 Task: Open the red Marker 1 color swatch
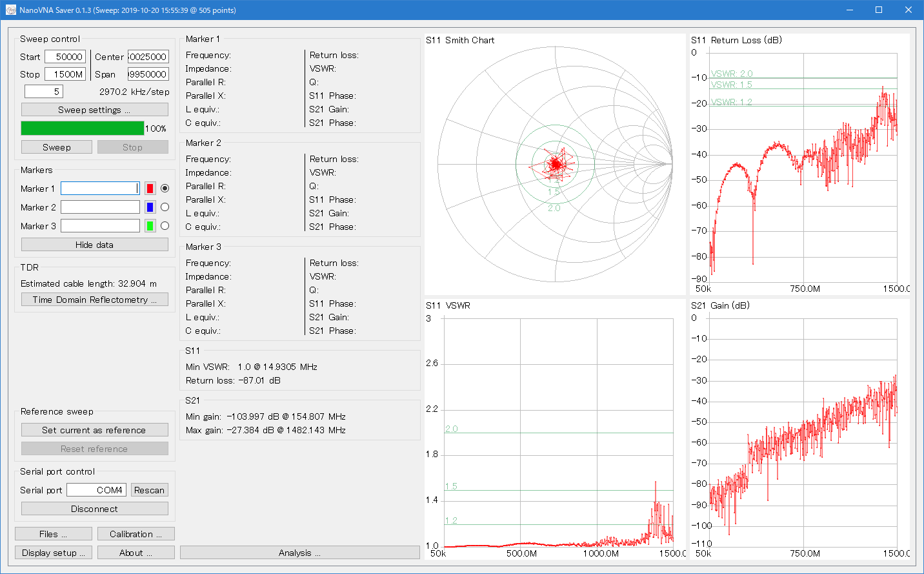[x=150, y=189]
